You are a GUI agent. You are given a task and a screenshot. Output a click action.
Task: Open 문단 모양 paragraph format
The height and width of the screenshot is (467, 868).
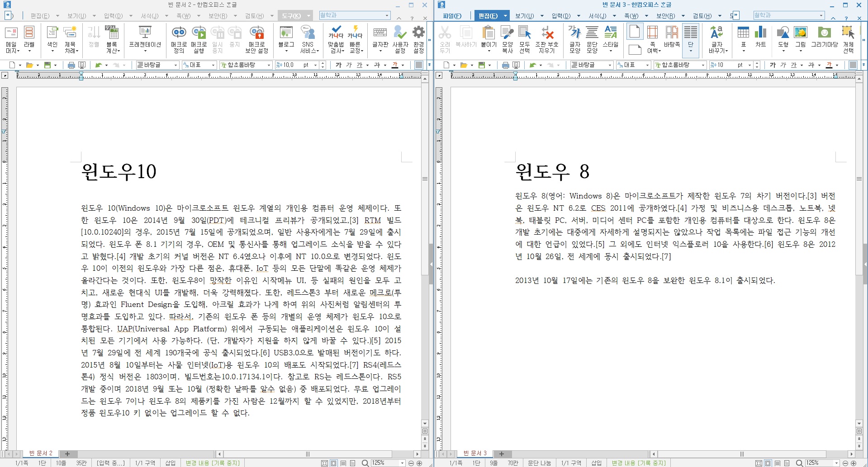[x=592, y=39]
